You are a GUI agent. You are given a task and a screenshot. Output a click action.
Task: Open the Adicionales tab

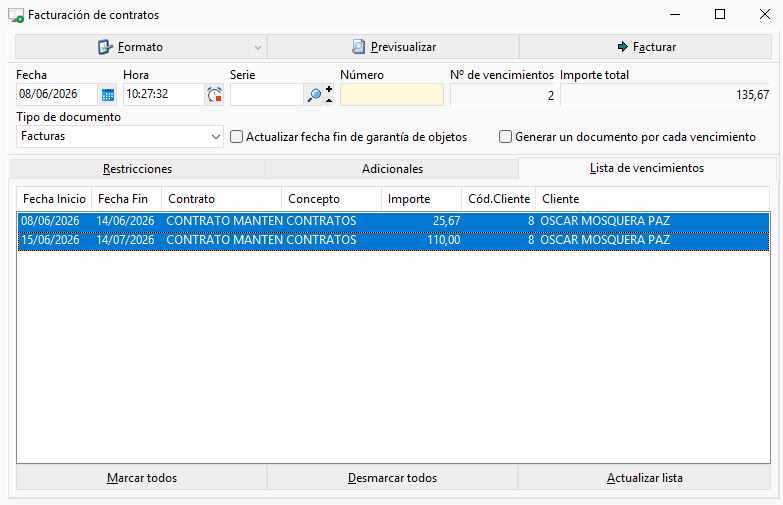point(392,169)
